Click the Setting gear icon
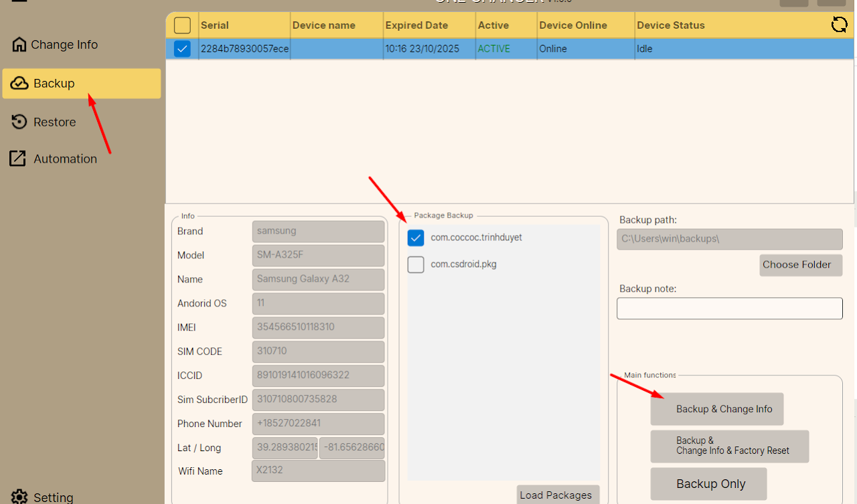This screenshot has height=504, width=857. (19, 497)
